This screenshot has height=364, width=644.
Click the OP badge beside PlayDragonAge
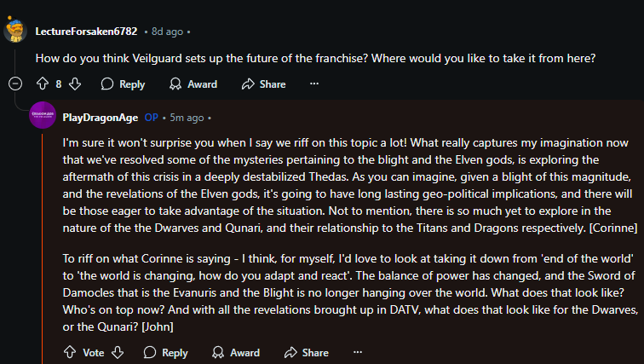(152, 117)
